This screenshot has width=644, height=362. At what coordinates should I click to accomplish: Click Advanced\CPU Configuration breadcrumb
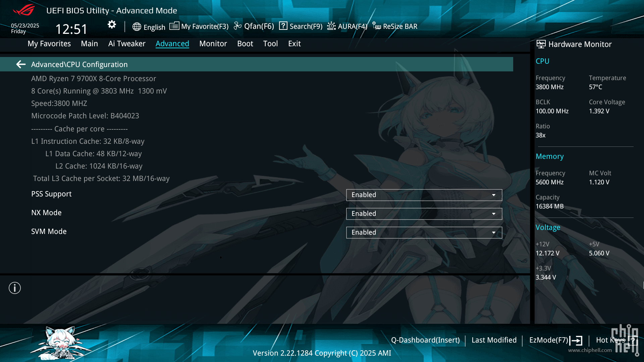point(79,64)
